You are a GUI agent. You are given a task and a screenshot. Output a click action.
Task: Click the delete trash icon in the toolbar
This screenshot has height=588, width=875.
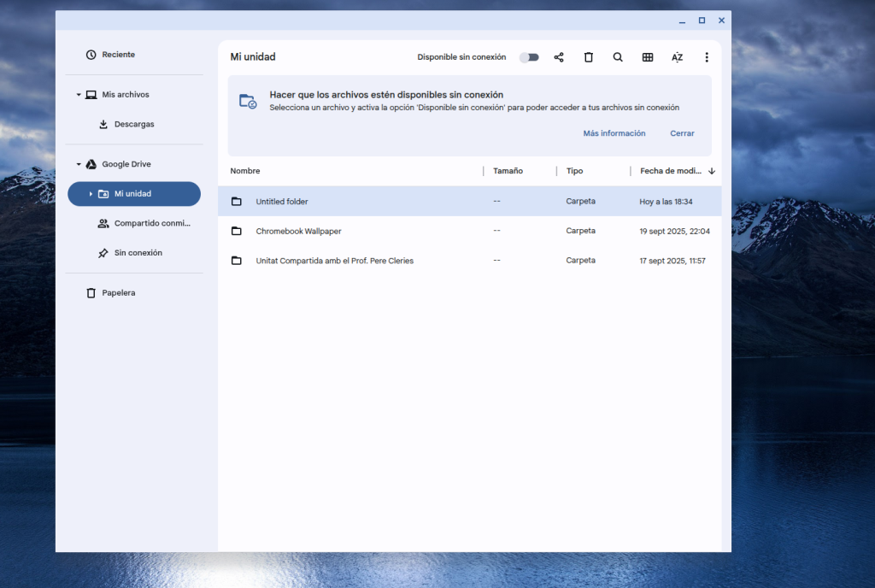[588, 57]
